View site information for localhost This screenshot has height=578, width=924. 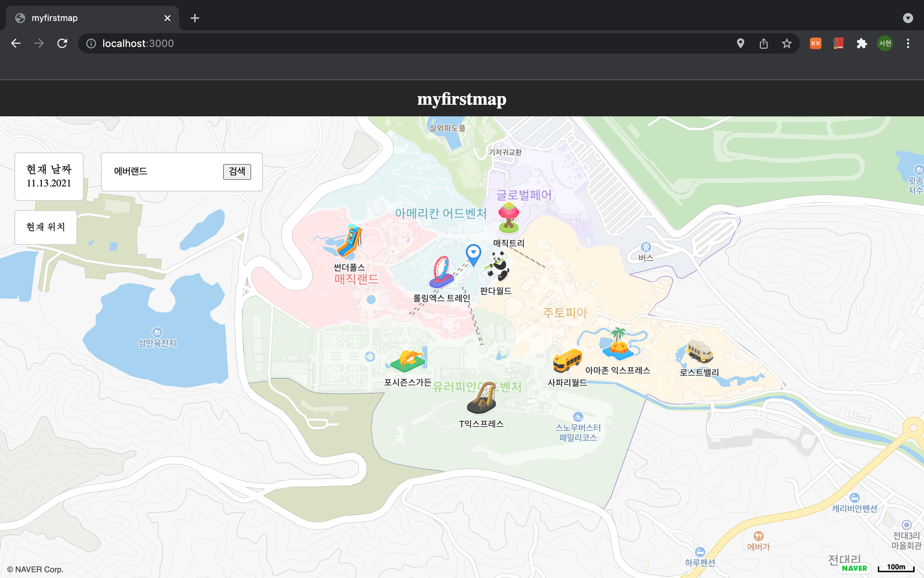coord(91,43)
